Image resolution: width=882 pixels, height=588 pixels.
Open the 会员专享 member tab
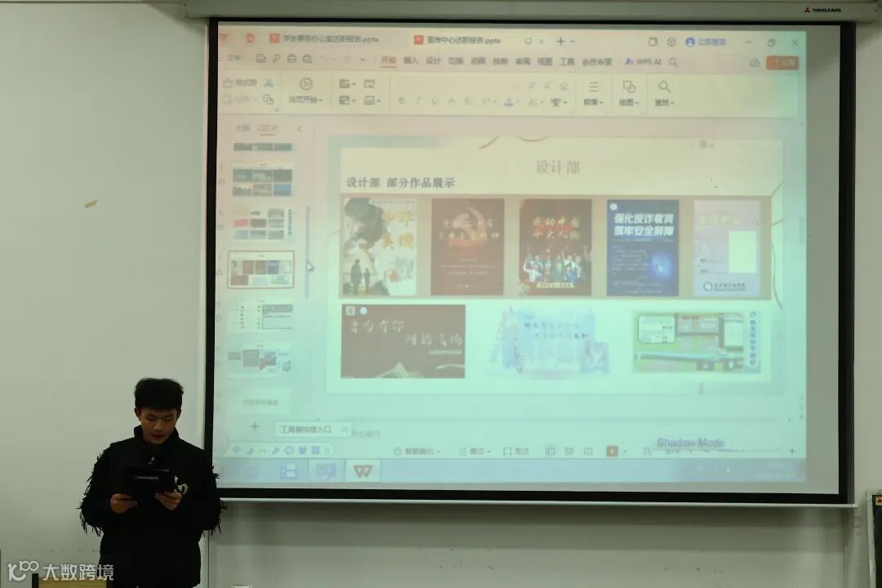tap(597, 62)
